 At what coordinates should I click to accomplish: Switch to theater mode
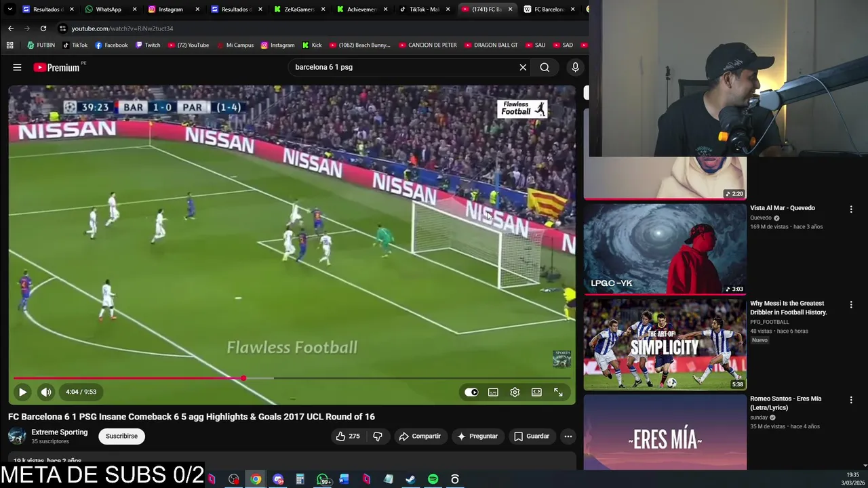click(x=536, y=392)
